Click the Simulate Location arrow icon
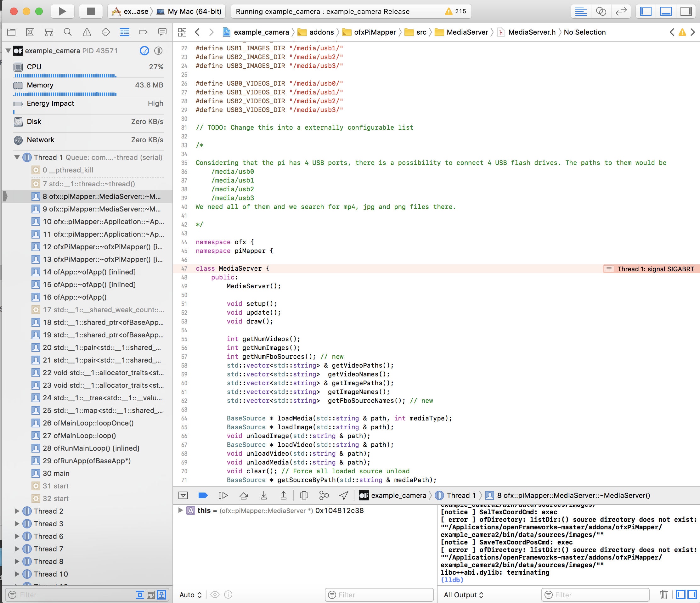Viewport: 700px width, 603px height. tap(344, 495)
